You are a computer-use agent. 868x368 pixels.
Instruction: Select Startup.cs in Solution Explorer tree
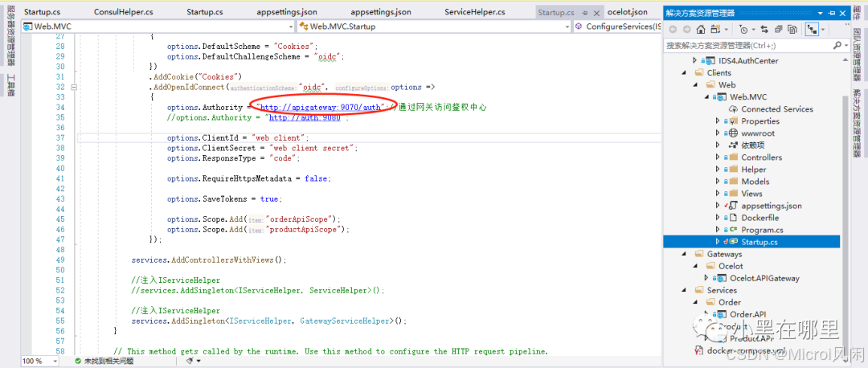pyautogui.click(x=751, y=242)
